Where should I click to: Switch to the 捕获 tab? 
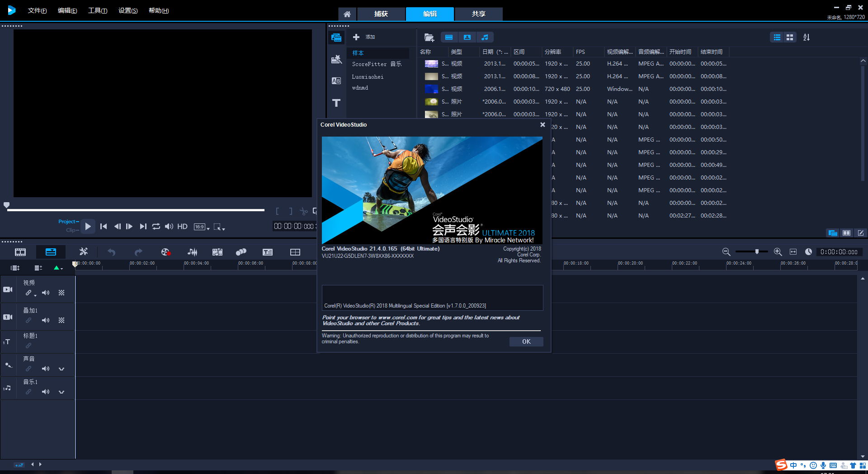click(381, 14)
